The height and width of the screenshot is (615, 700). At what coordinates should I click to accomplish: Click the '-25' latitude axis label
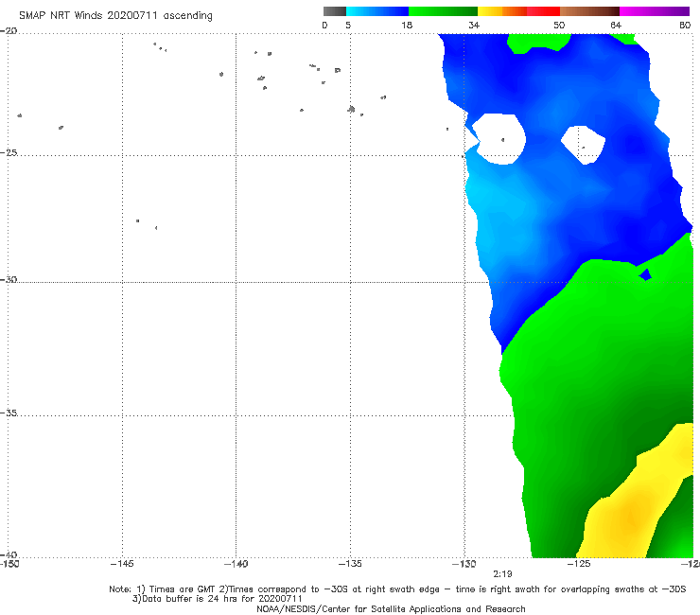[9, 152]
